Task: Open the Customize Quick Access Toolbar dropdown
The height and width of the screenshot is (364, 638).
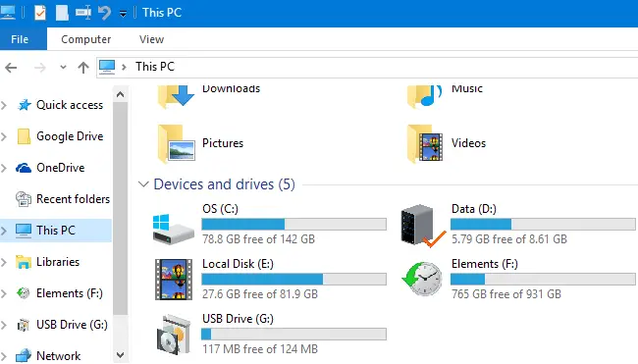Action: point(123,15)
